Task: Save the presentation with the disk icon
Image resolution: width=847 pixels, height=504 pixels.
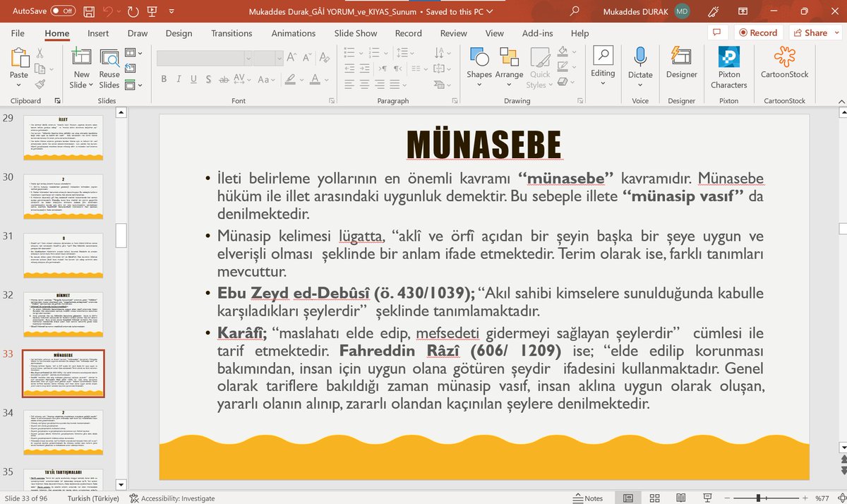Action: 88,11
